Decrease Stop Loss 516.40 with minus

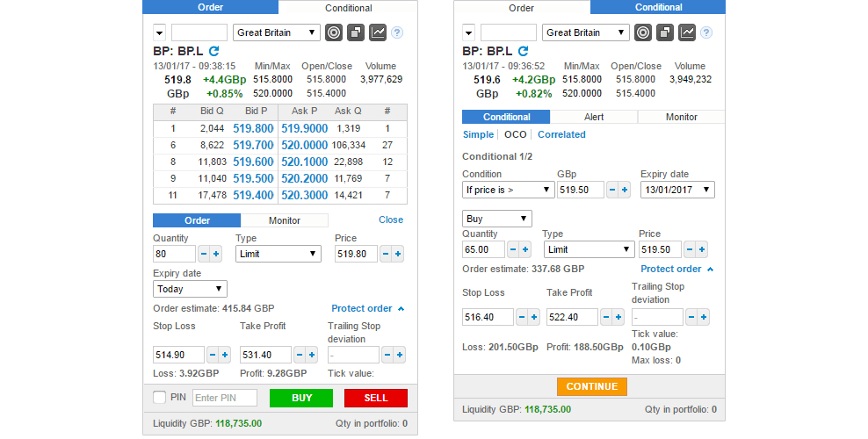522,317
